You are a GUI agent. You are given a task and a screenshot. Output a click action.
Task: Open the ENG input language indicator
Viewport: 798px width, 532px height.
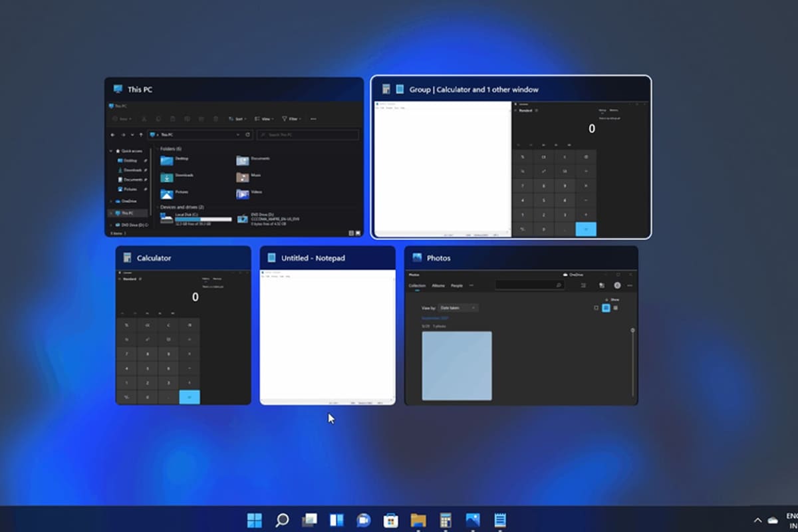click(x=792, y=520)
